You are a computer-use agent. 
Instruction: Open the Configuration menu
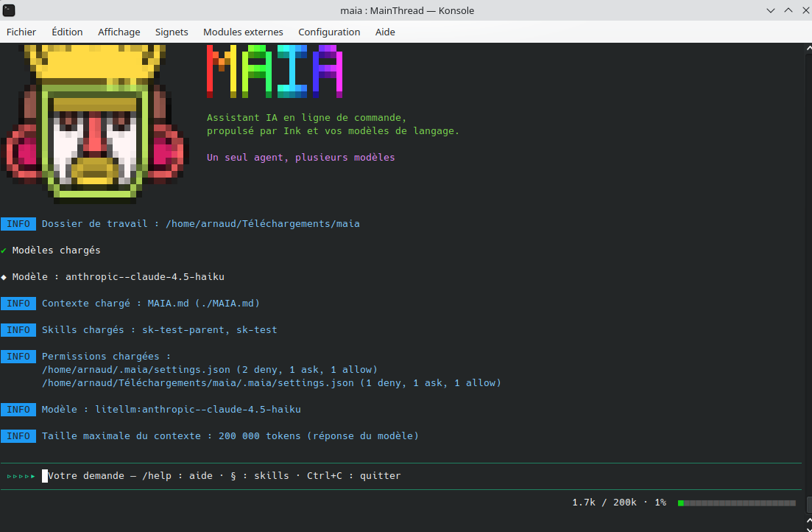point(329,32)
